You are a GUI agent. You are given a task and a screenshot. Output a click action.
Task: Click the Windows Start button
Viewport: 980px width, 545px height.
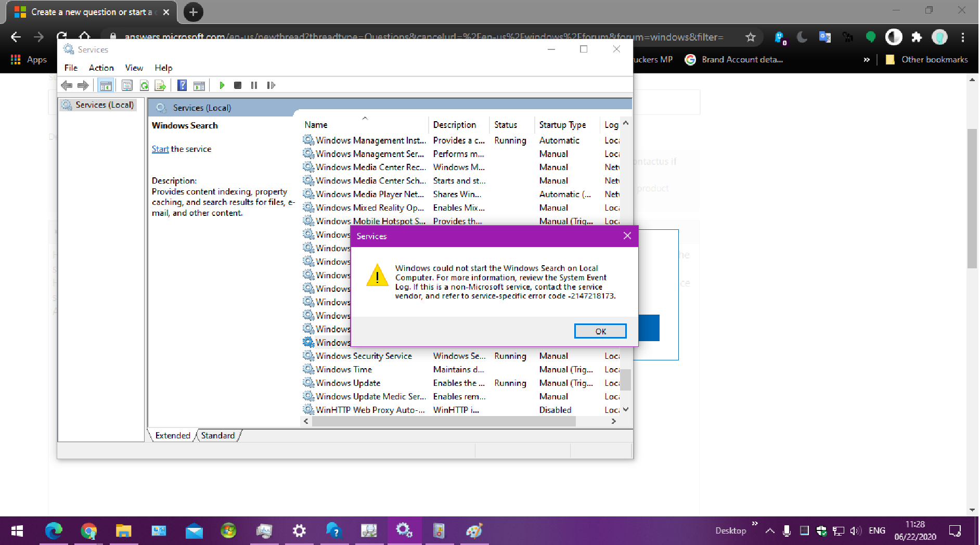point(17,531)
